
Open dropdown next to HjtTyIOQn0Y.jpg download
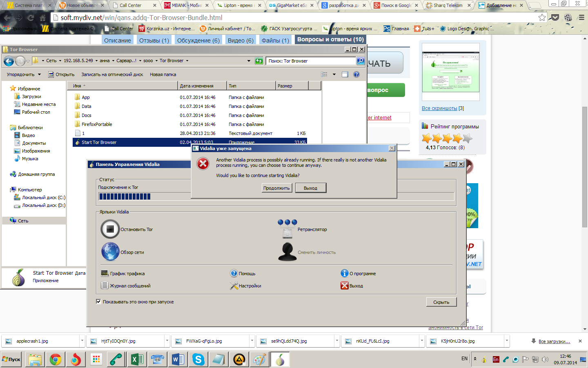[167, 341]
